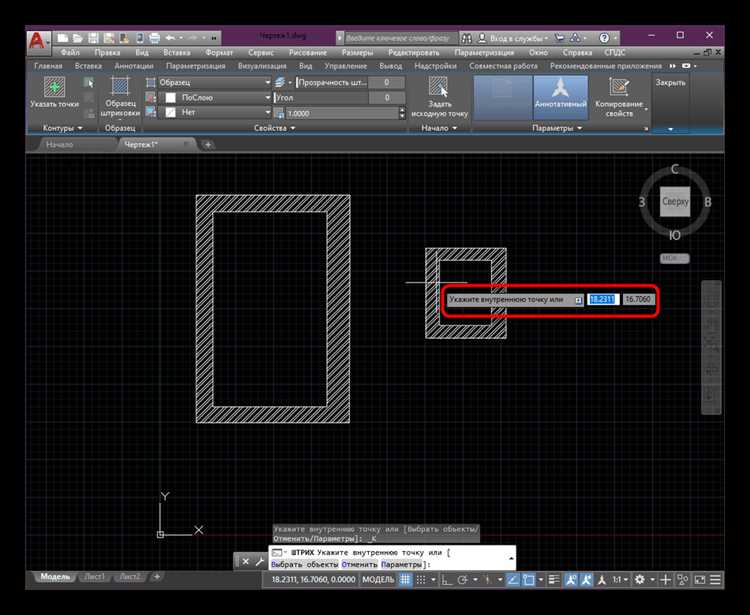Screen dimensions: 750x615
Task: Click the clean screen icon in status bar
Action: point(700,580)
